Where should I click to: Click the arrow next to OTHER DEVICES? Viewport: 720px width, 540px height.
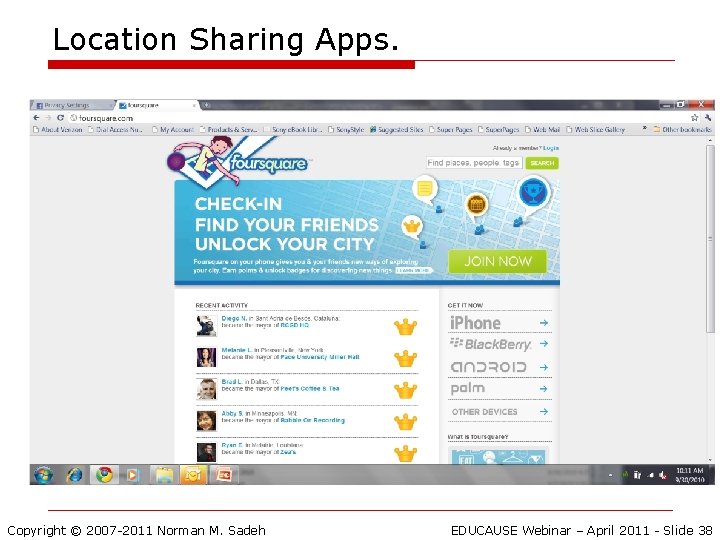544,411
